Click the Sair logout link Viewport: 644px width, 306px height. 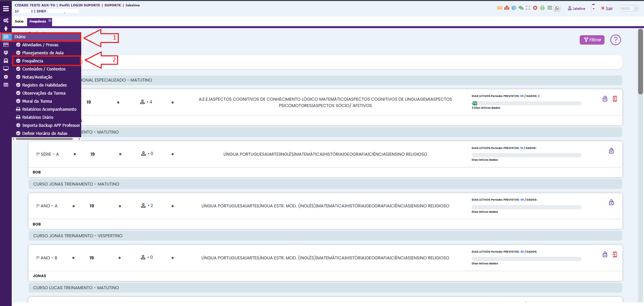coord(607,8)
